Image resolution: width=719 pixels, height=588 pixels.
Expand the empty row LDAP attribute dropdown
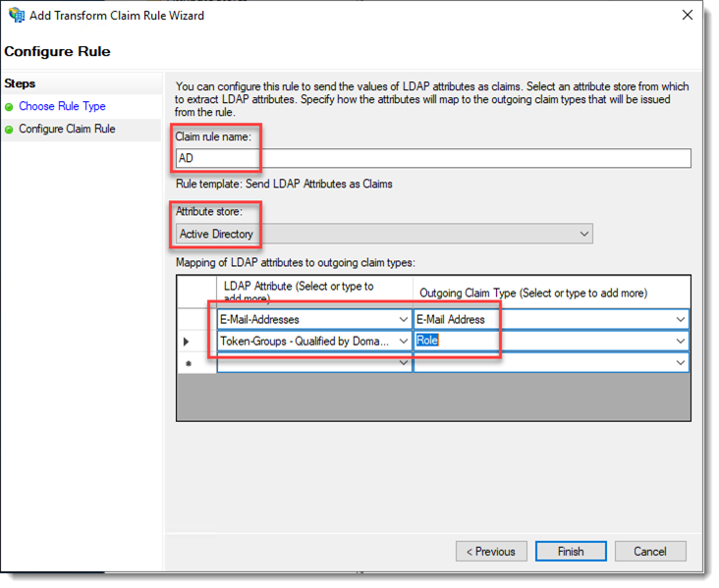click(x=403, y=362)
